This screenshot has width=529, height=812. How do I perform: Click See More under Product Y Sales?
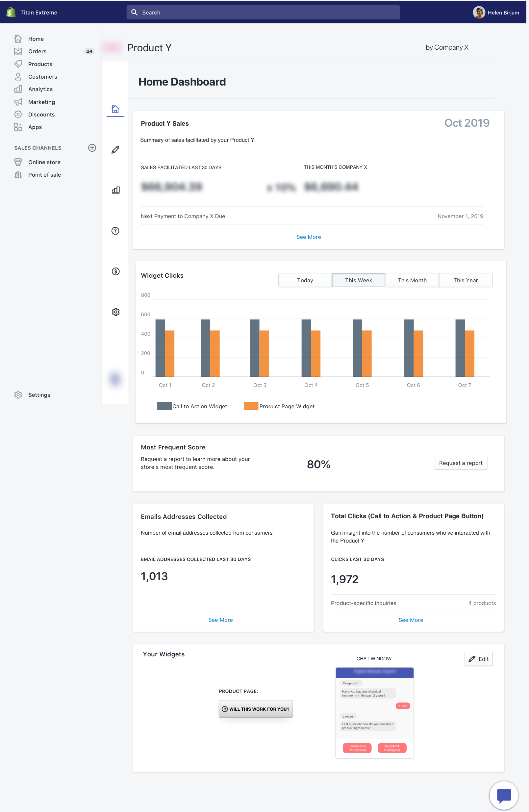(309, 237)
